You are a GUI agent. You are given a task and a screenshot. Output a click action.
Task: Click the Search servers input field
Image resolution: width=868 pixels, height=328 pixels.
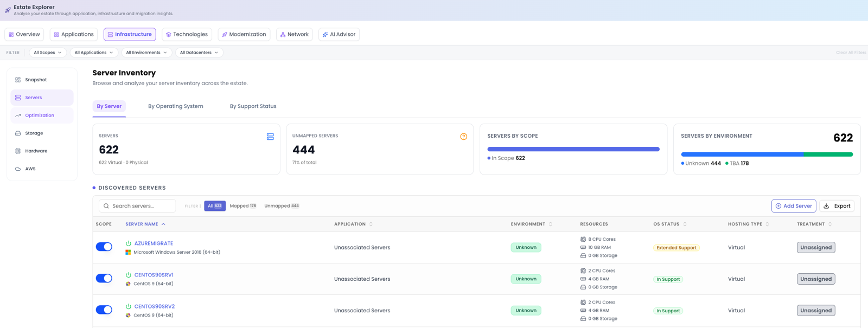(x=137, y=206)
